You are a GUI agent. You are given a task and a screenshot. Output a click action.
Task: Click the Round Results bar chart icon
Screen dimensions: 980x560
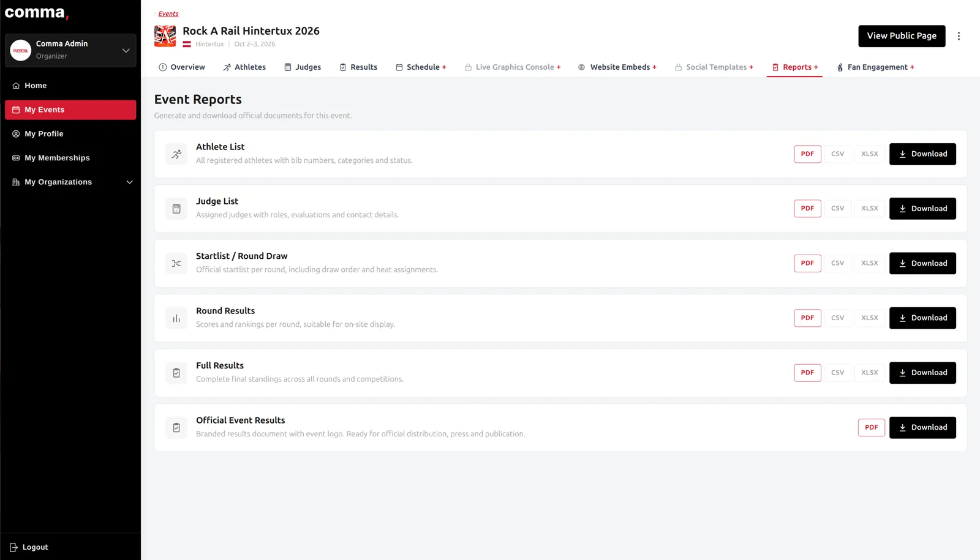pyautogui.click(x=176, y=318)
